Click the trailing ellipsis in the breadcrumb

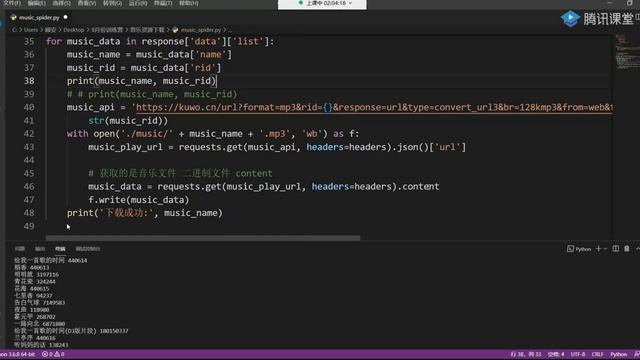pos(230,30)
